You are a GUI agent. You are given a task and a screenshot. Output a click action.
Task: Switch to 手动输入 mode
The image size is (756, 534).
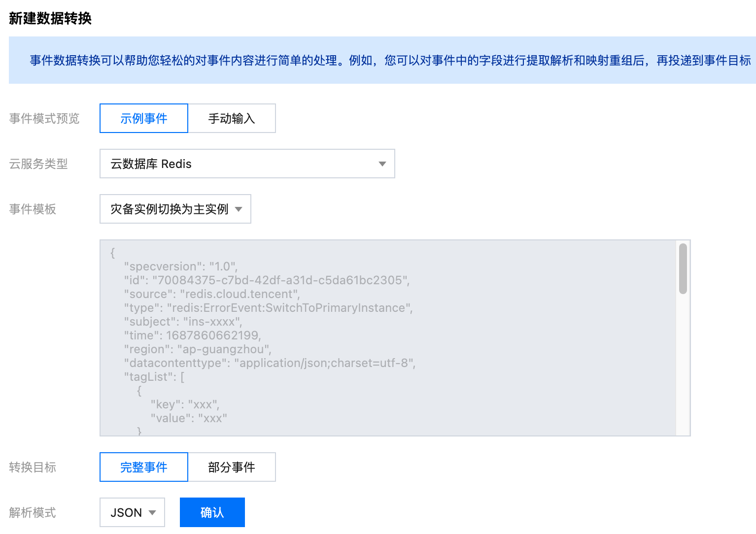[x=232, y=118]
